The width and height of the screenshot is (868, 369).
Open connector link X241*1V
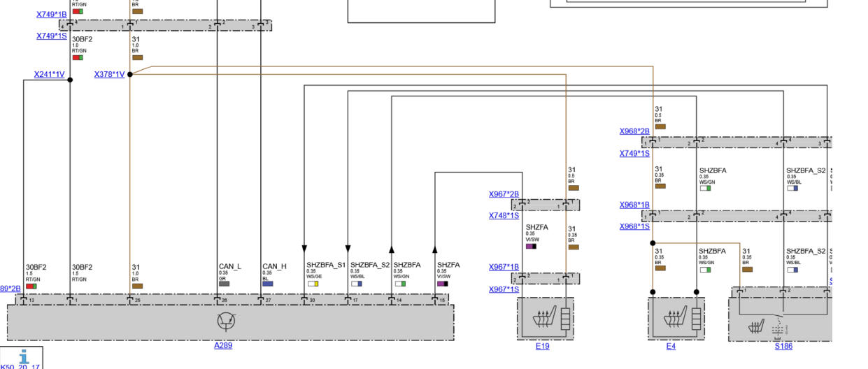point(49,74)
